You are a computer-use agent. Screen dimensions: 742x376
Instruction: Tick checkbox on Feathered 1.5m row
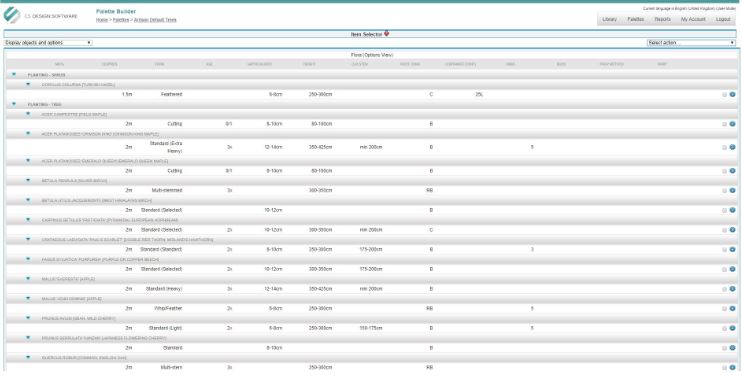click(724, 95)
